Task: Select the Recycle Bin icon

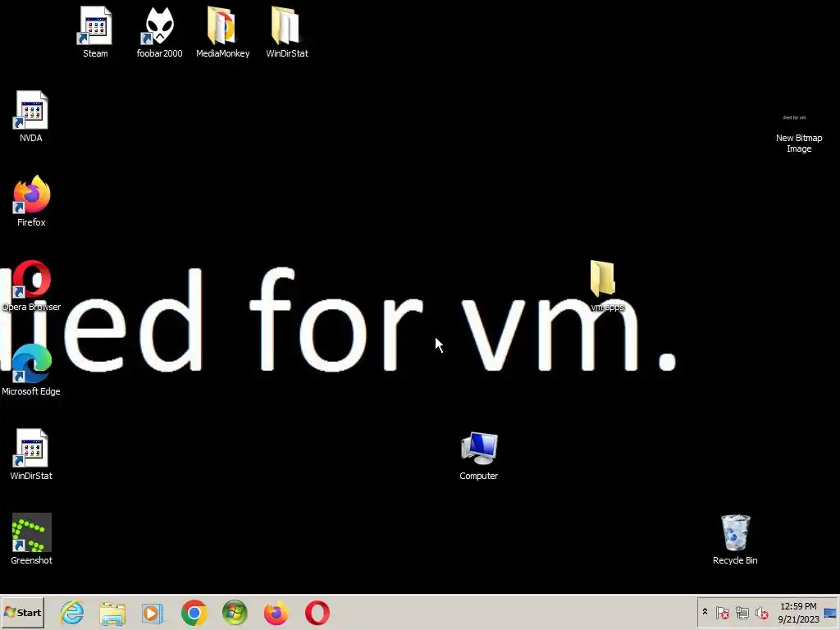Action: 735,540
